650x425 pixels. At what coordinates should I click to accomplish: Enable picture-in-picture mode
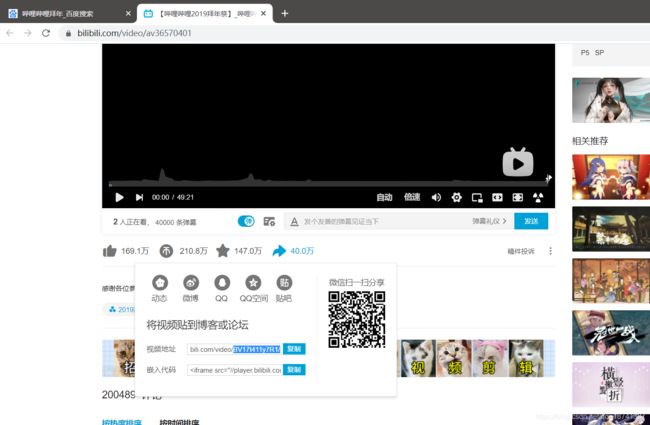tap(477, 198)
